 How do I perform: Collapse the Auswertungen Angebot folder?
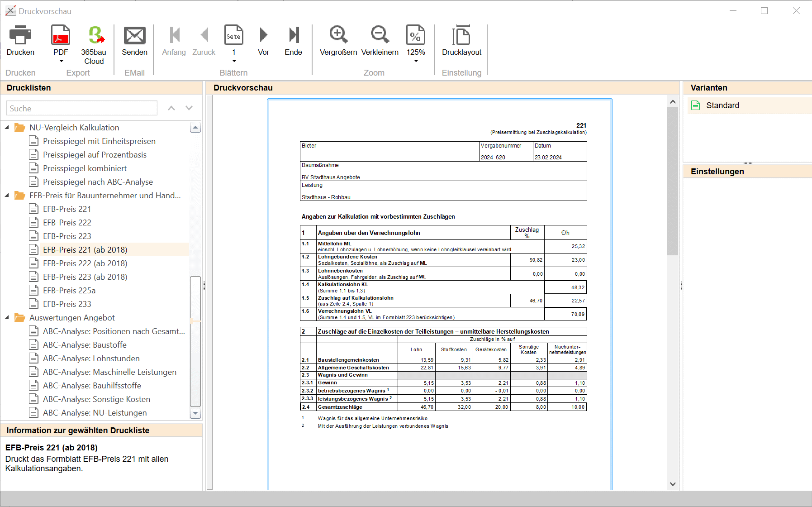[x=7, y=318]
